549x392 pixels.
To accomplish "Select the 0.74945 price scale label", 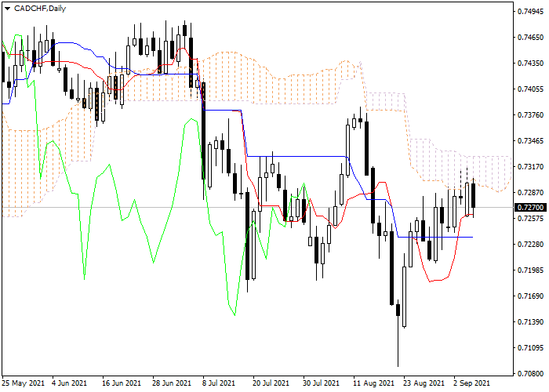I will pyautogui.click(x=531, y=12).
